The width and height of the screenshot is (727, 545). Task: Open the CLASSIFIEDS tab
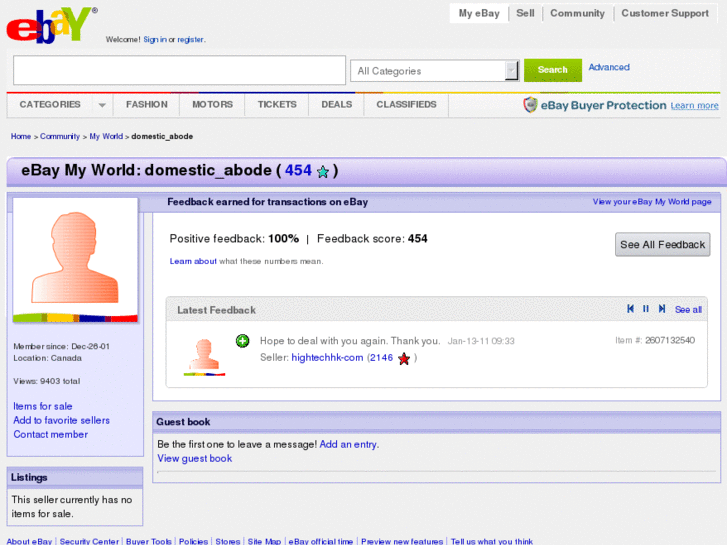[x=406, y=104]
